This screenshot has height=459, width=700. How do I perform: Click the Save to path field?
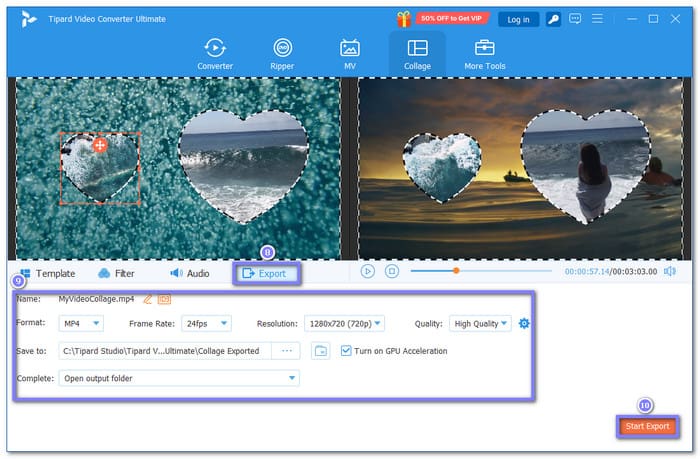click(x=165, y=351)
